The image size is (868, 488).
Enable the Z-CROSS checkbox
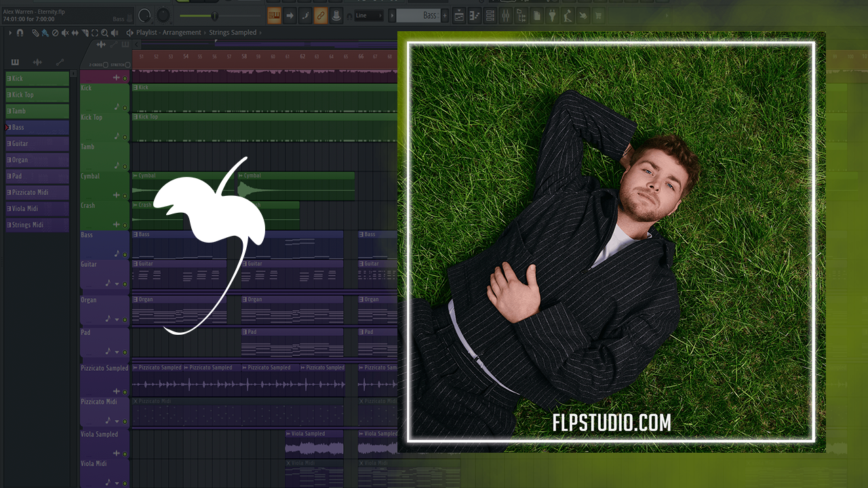click(x=106, y=64)
